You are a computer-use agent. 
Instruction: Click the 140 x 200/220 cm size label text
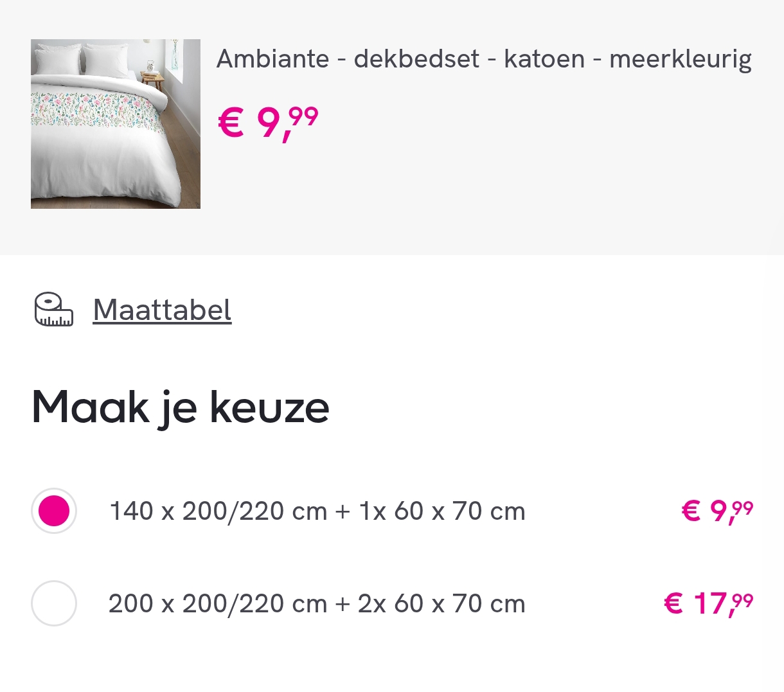click(317, 511)
